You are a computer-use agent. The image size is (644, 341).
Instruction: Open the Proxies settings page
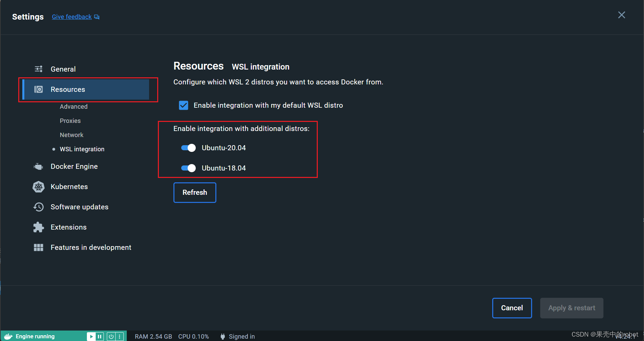tap(70, 121)
